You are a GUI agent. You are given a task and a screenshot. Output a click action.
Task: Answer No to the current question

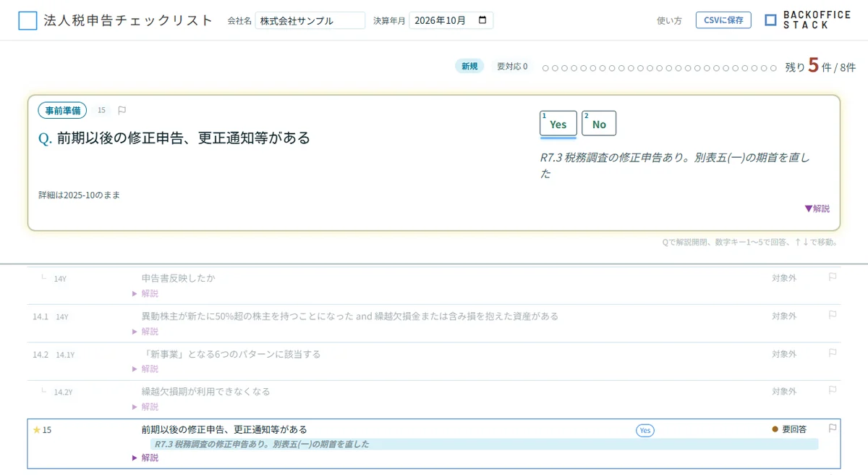pyautogui.click(x=599, y=124)
